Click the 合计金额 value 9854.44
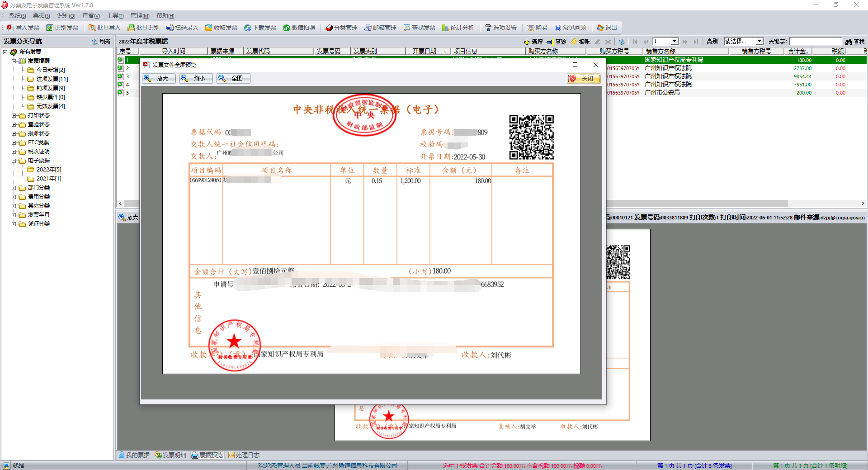868x470 pixels. [x=802, y=76]
